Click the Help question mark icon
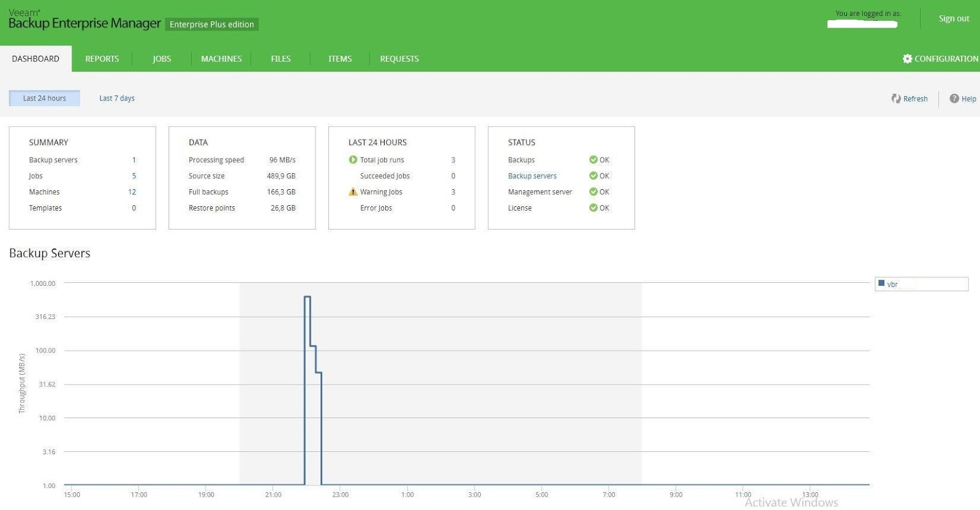The height and width of the screenshot is (510, 980). [954, 99]
